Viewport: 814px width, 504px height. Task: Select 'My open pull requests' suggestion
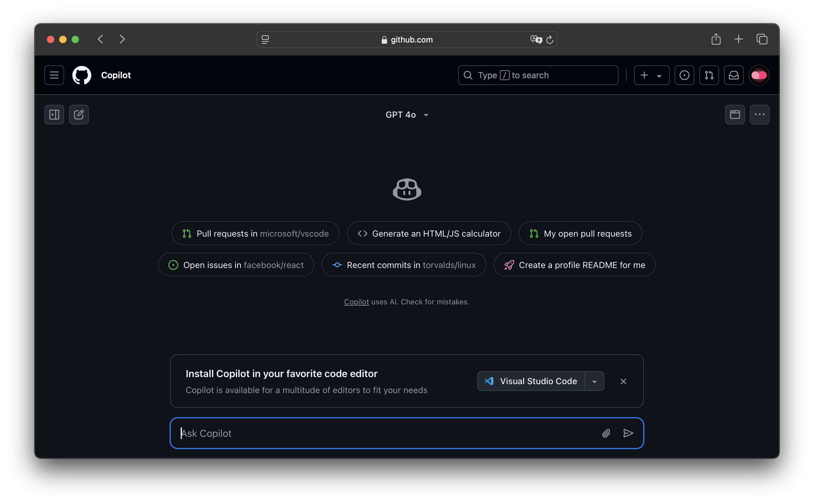pyautogui.click(x=580, y=233)
